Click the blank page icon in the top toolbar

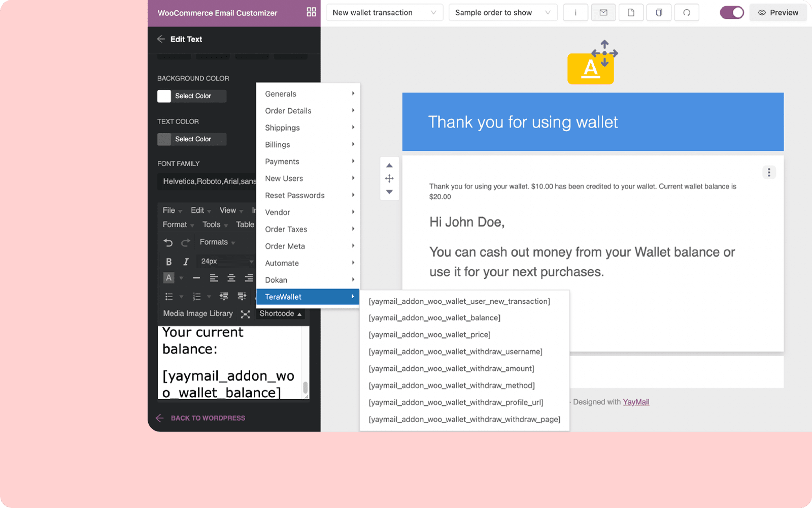click(x=631, y=13)
